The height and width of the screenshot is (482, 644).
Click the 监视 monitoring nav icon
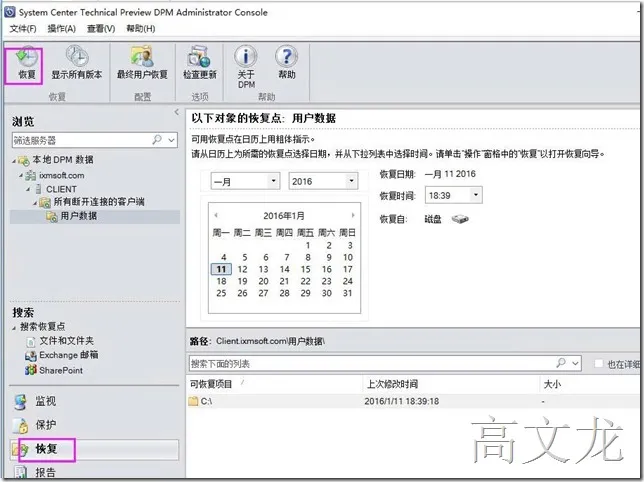(20, 402)
